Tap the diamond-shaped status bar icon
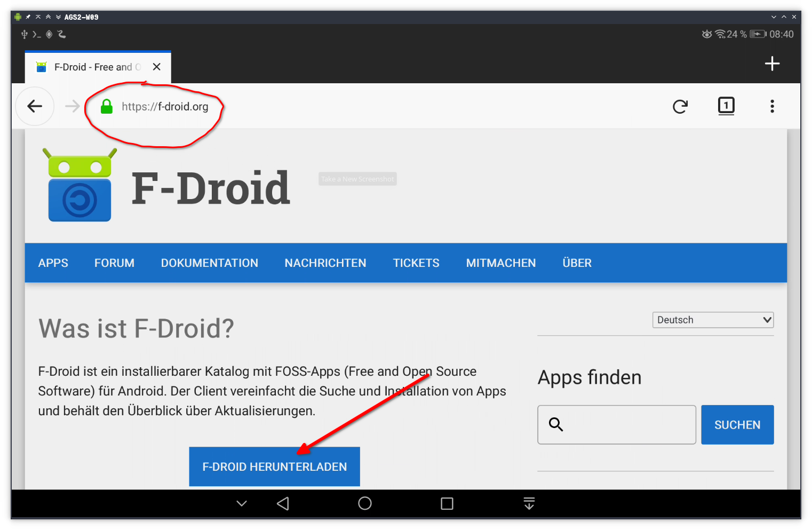 [x=49, y=34]
